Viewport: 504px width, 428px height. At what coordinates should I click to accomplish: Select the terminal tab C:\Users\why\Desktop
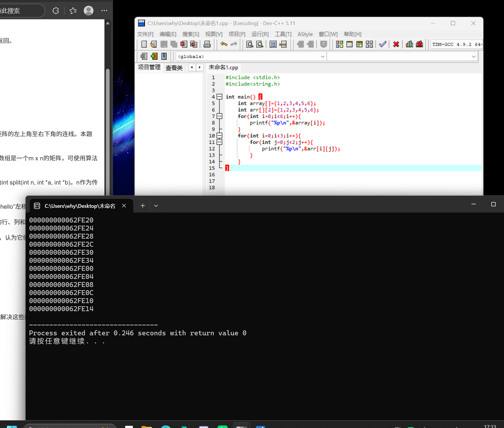(x=81, y=206)
